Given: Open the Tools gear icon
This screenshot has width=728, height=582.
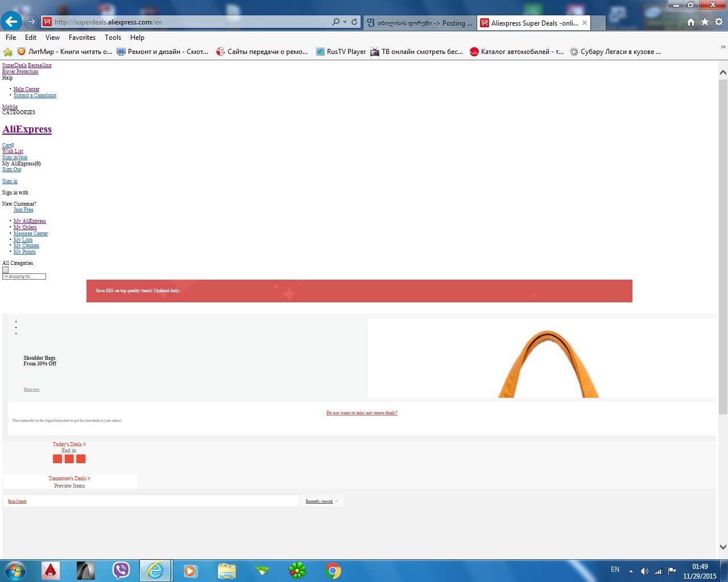Looking at the screenshot, I should 719,22.
